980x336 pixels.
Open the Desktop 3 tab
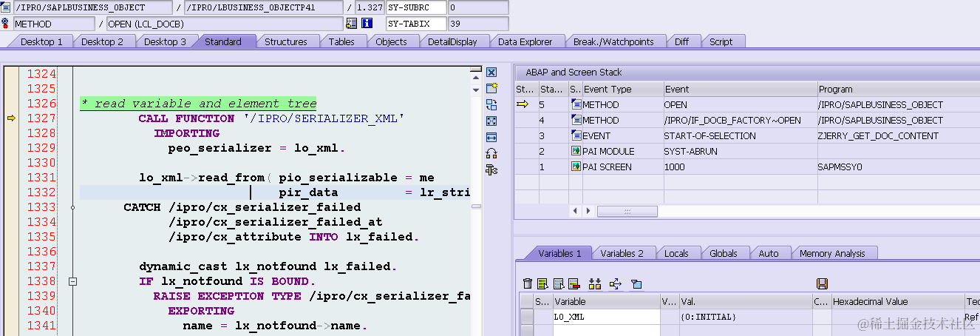[165, 41]
